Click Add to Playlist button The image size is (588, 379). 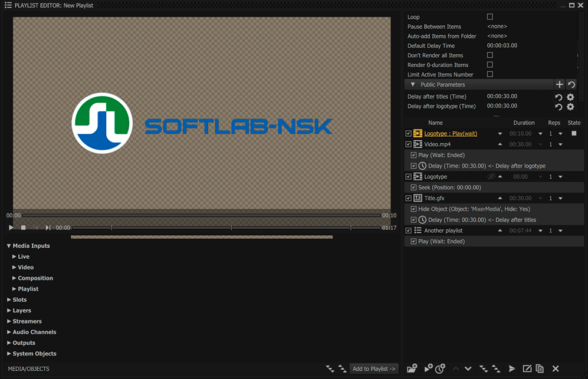click(374, 369)
